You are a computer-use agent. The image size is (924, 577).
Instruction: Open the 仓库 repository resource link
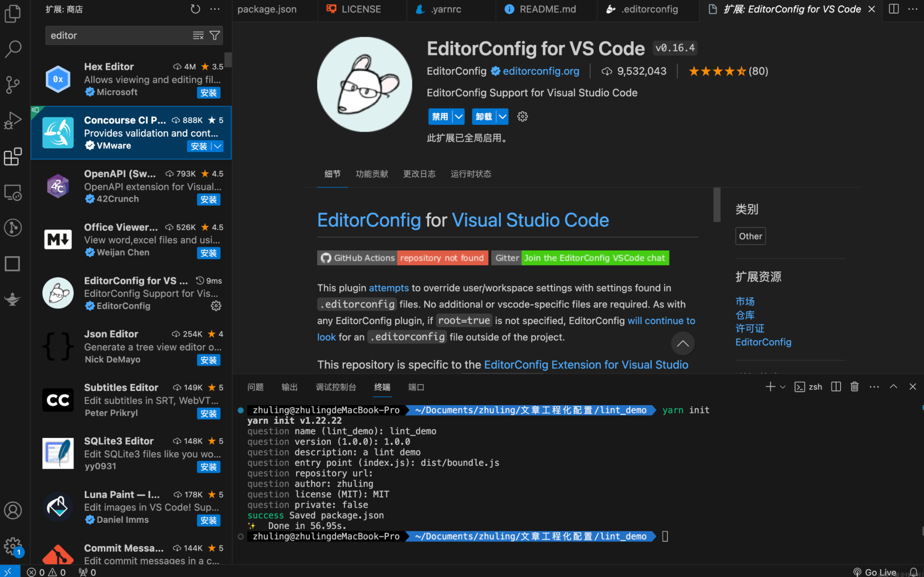[745, 315]
